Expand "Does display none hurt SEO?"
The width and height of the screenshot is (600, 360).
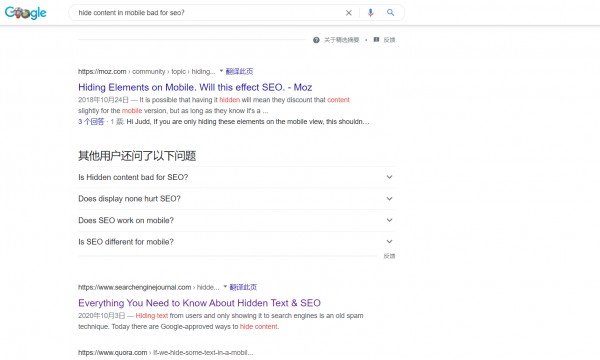pyautogui.click(x=236, y=199)
